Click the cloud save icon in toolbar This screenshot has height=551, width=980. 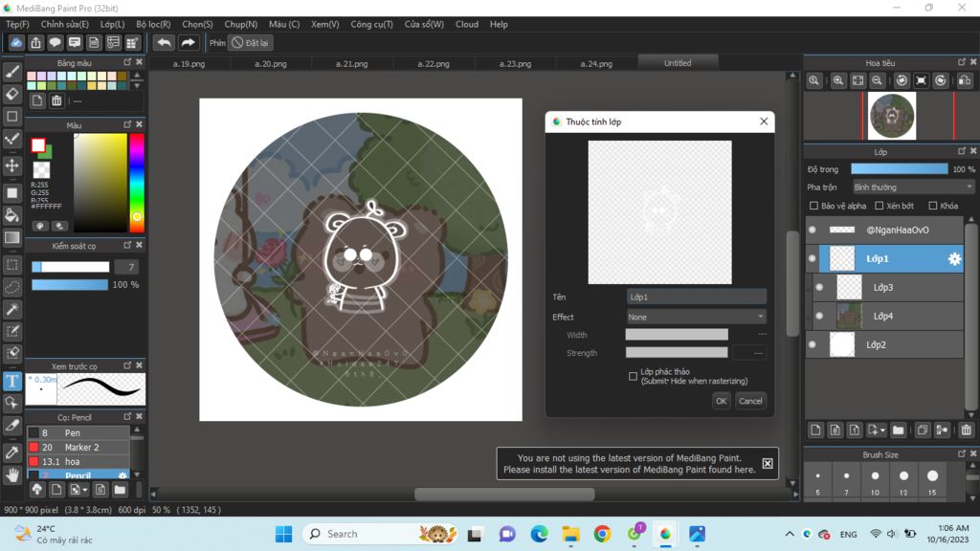16,42
